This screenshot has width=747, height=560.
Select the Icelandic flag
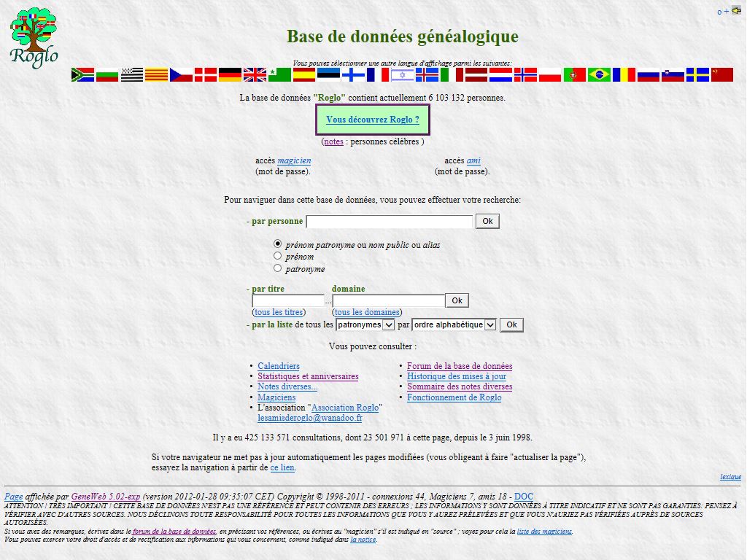pos(427,75)
